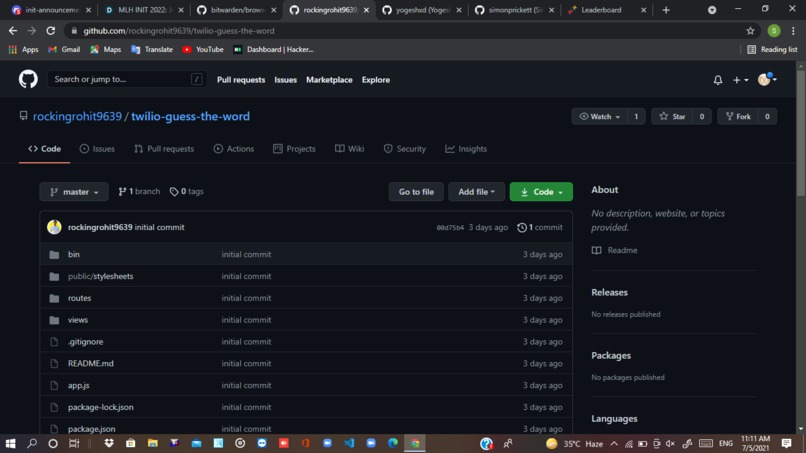Image resolution: width=806 pixels, height=453 pixels.
Task: Open the 1 commit history link
Action: pyautogui.click(x=540, y=227)
